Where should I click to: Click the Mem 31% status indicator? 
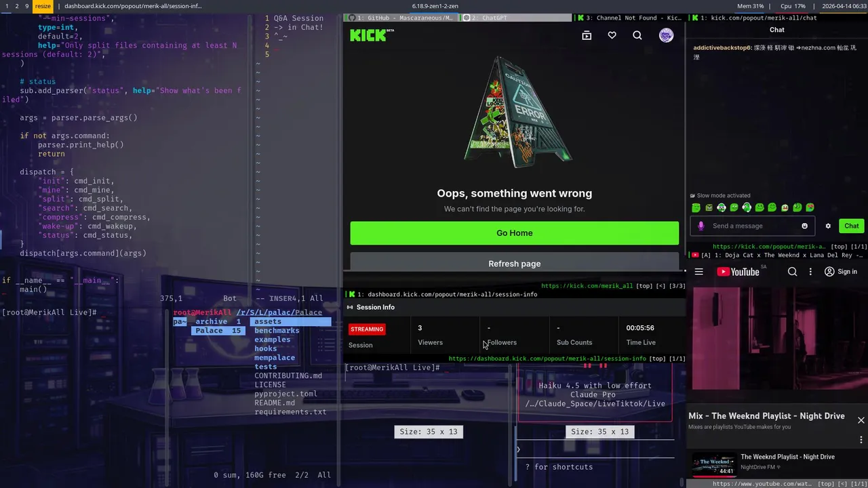tap(751, 6)
